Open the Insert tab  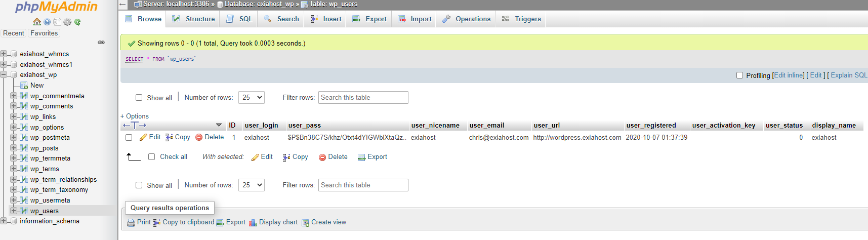pyautogui.click(x=326, y=19)
